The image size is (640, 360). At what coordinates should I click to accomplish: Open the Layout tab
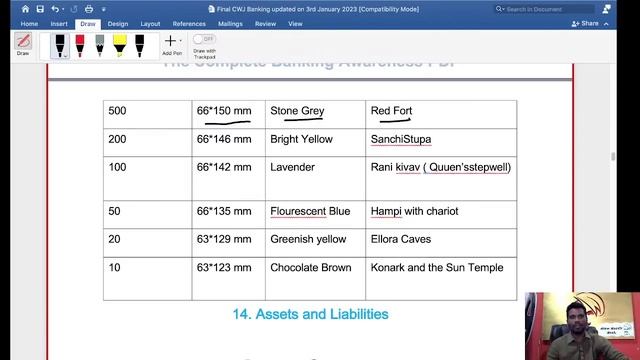(150, 24)
